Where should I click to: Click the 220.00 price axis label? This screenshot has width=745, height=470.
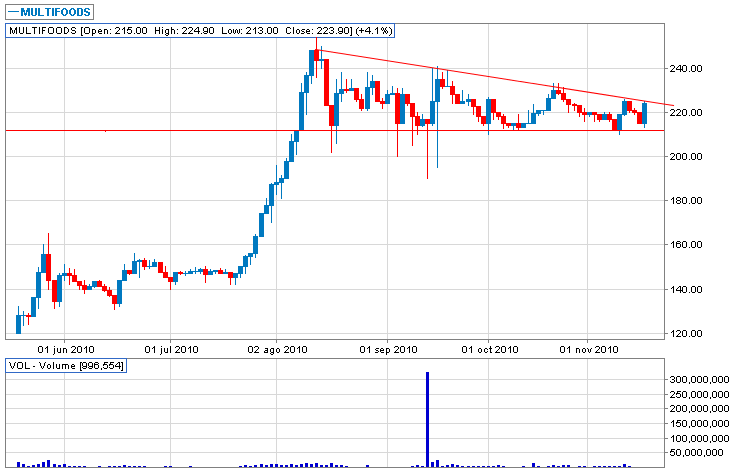click(686, 113)
